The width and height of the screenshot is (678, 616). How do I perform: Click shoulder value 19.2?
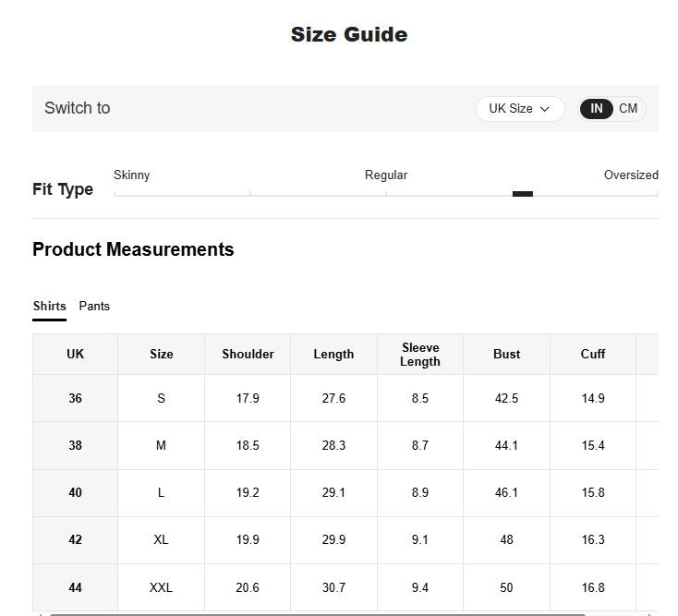pyautogui.click(x=248, y=492)
